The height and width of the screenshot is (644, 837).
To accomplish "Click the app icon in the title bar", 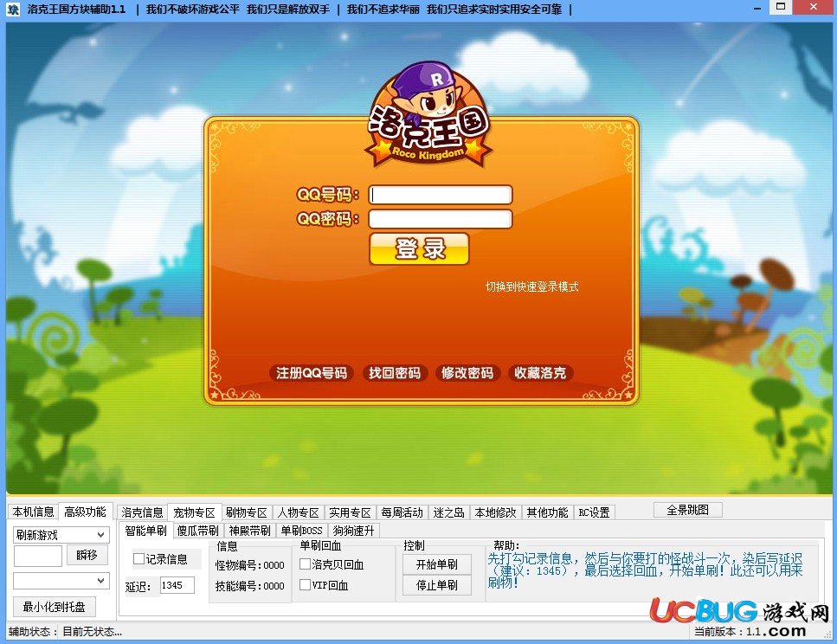I will tap(13, 9).
